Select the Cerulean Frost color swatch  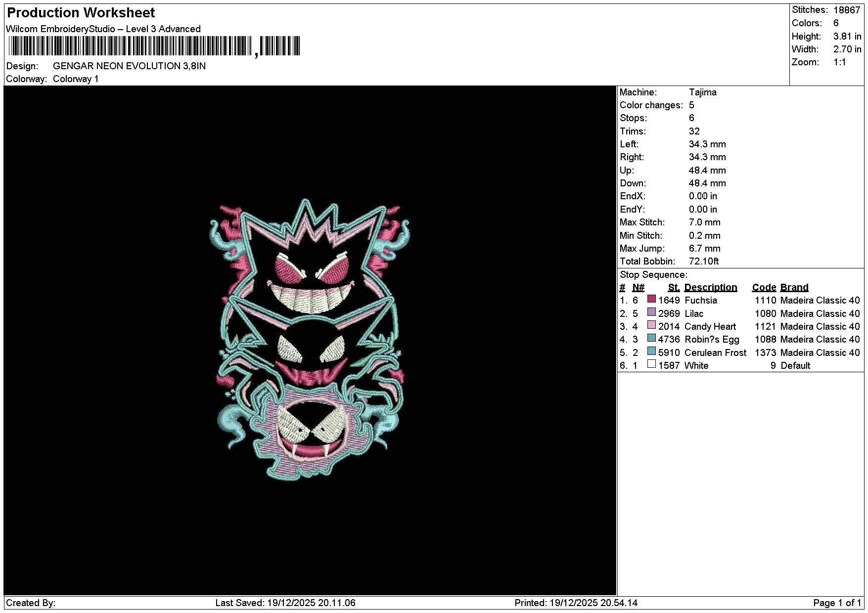click(x=651, y=351)
